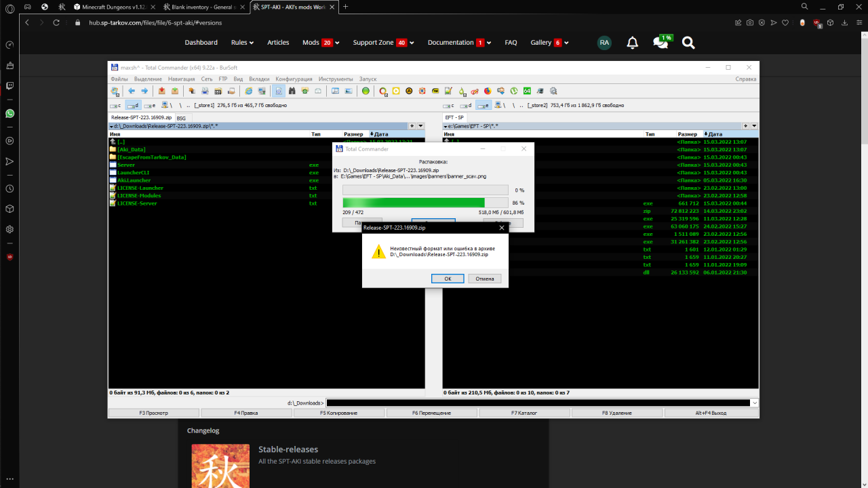Click the magnifier search icon on site header

688,43
